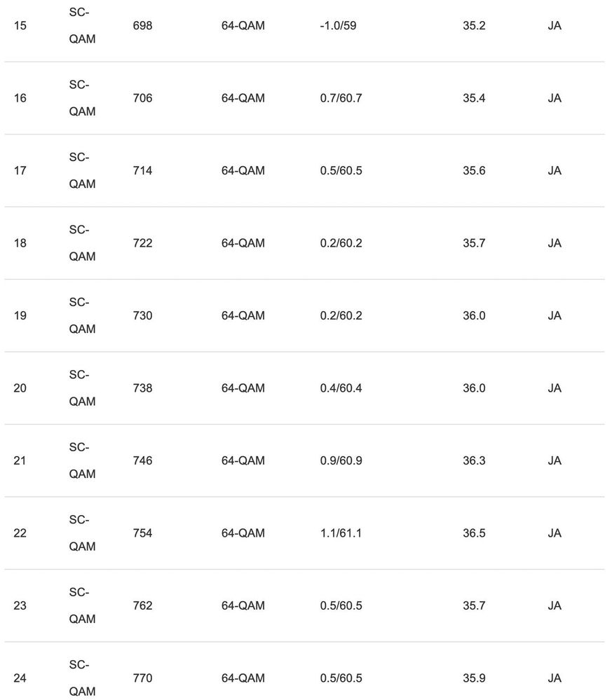Click the 36.5 value in row 22
The image size is (612, 700).
(x=474, y=533)
